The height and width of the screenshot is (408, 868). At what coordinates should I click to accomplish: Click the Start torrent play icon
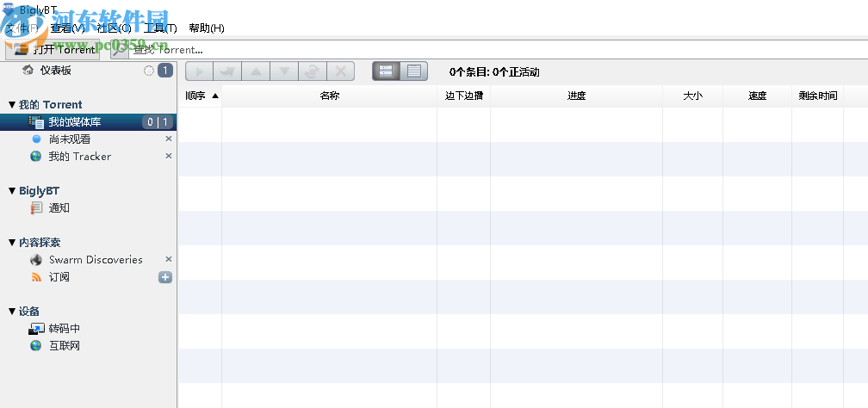(199, 71)
